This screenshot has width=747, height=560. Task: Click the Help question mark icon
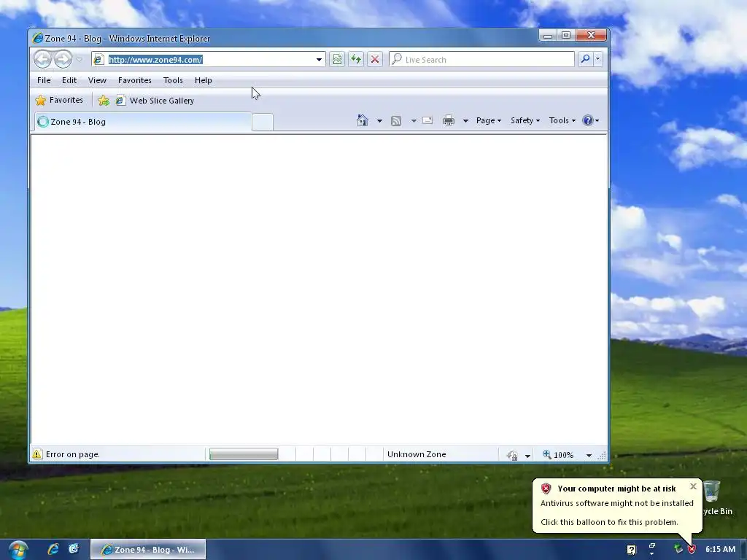pyautogui.click(x=588, y=120)
